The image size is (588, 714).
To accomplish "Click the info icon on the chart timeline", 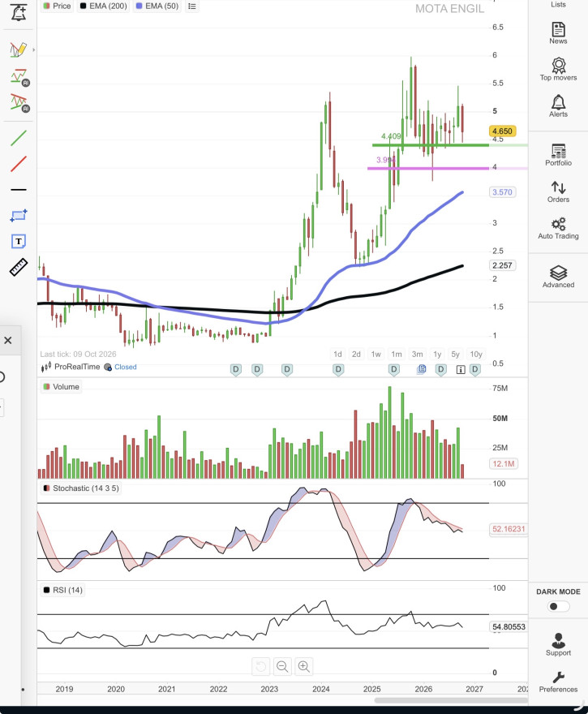I will click(461, 370).
